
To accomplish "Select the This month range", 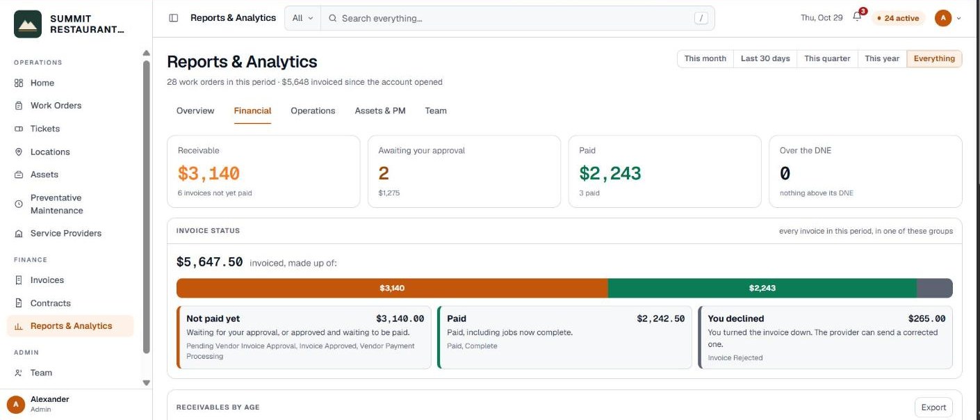I will pos(705,58).
